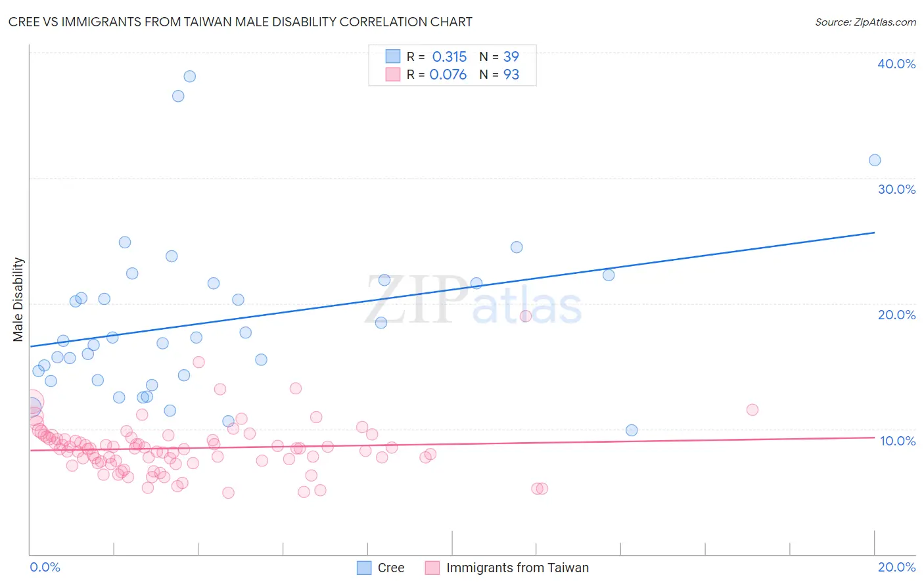Select the far-right Cree point above 30%

pos(875,160)
